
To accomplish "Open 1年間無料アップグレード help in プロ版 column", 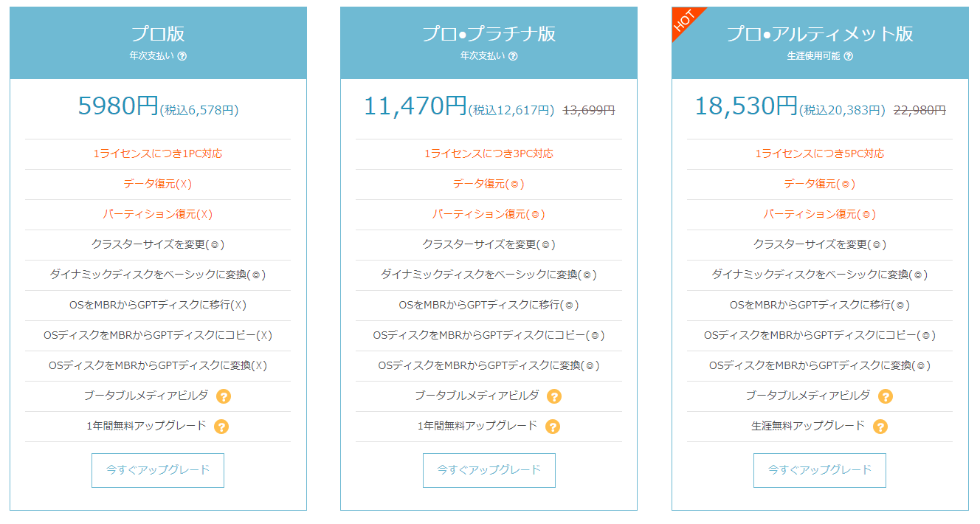I will click(x=221, y=427).
